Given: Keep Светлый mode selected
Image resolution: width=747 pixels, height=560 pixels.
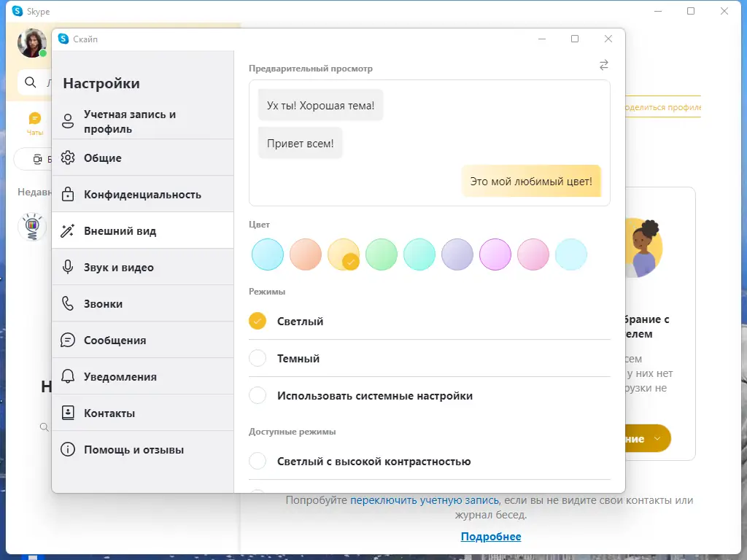Looking at the screenshot, I should (257, 321).
